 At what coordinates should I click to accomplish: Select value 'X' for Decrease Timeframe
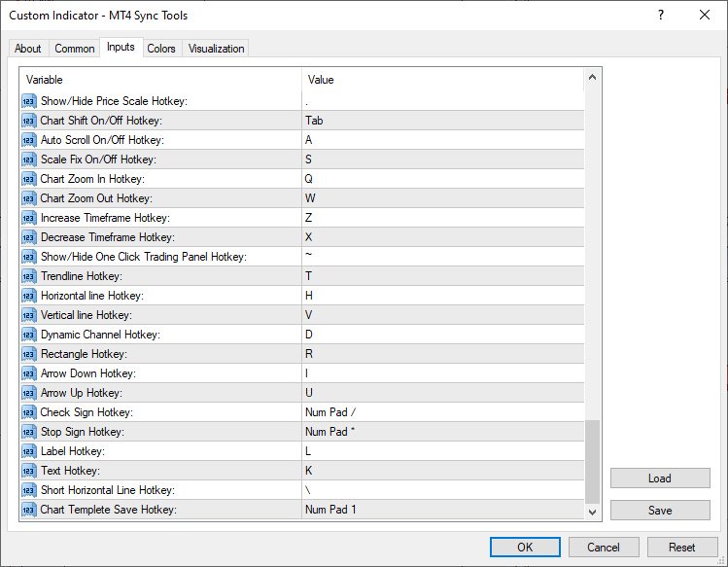click(308, 237)
